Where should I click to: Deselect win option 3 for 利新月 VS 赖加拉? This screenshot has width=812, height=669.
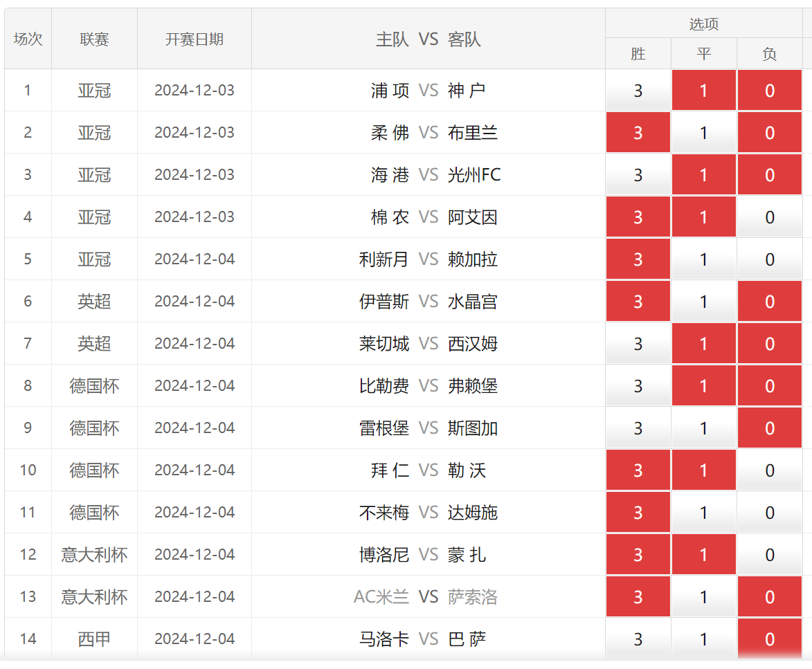coord(638,259)
